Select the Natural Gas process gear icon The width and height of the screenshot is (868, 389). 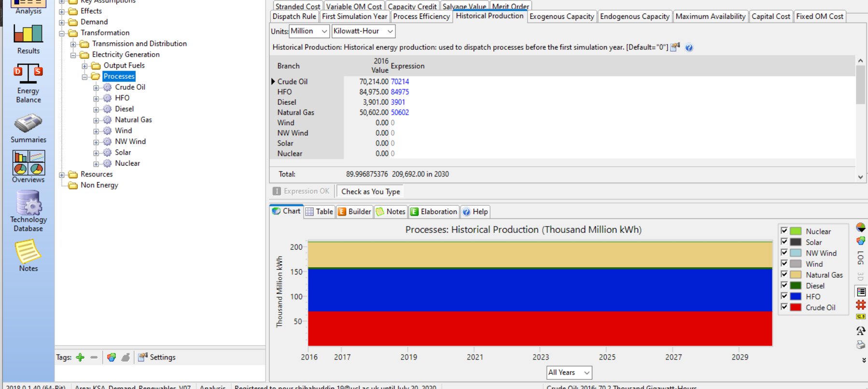pos(107,120)
